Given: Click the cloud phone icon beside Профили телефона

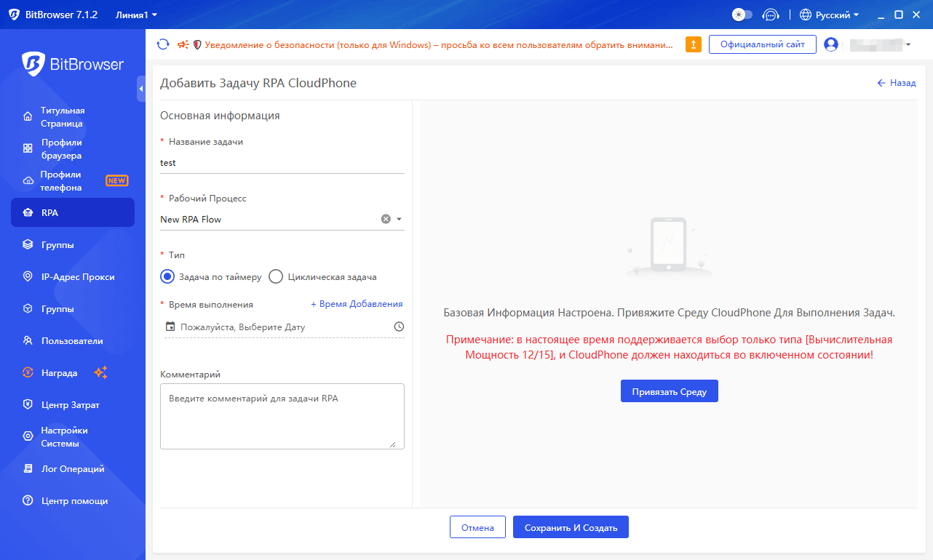Looking at the screenshot, I should point(28,180).
